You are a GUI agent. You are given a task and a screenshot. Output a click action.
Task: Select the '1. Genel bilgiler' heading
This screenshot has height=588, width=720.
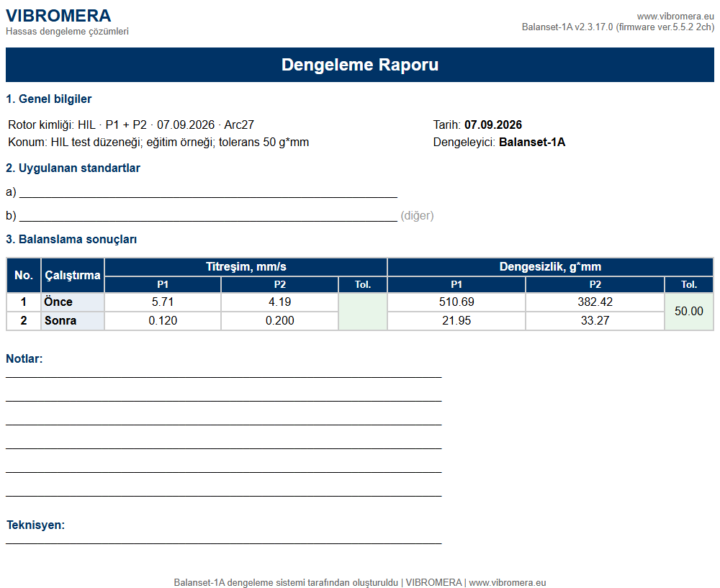49,99
